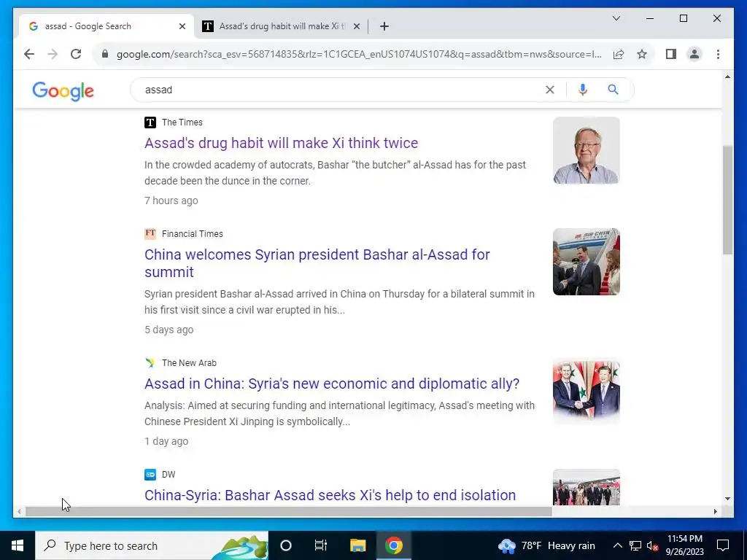
Task: Click the horizontal scrollbar right arrow
Action: (715, 511)
